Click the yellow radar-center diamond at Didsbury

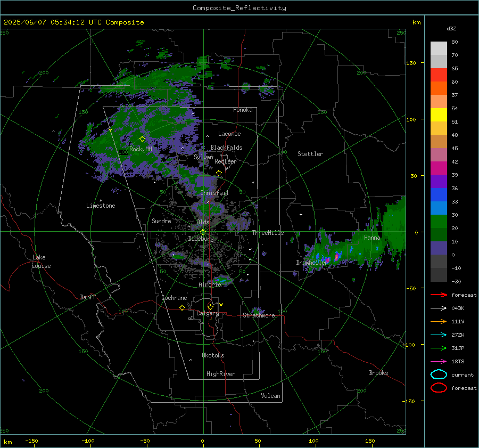point(203,232)
